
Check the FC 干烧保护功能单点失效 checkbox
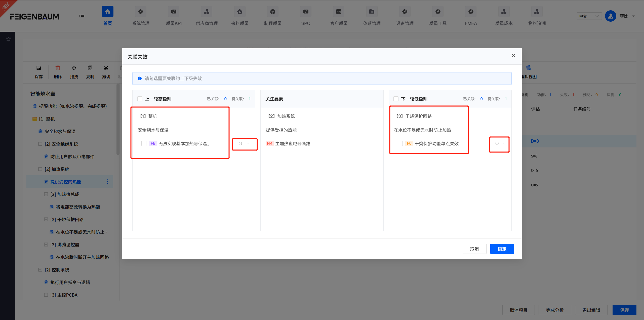(400, 143)
